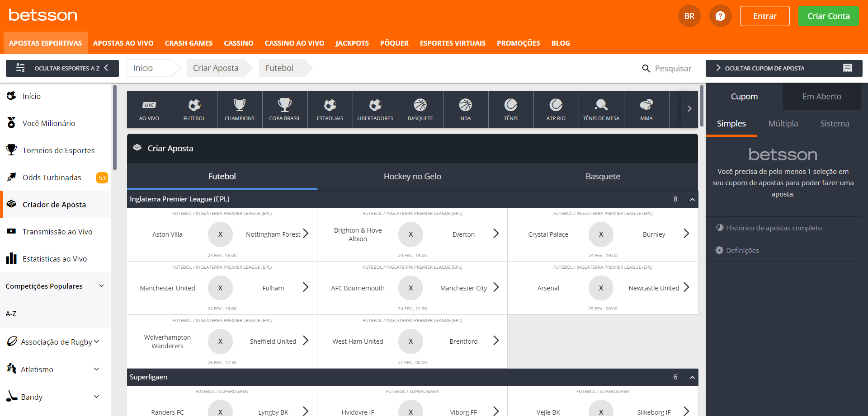
Task: Click the Pesquisar search field
Action: tap(673, 68)
